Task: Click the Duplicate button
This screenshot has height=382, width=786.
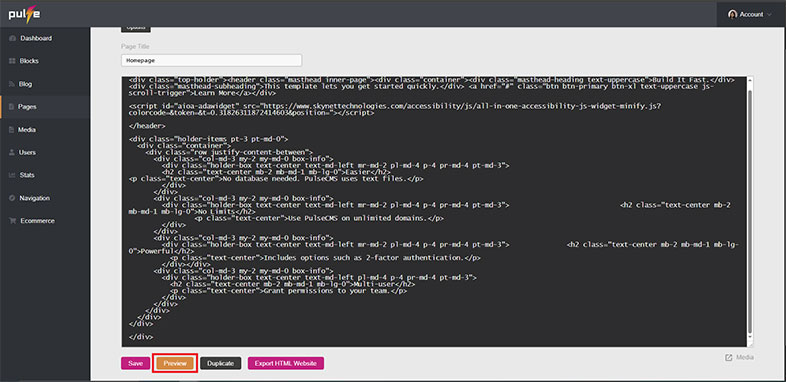Action: (x=221, y=363)
